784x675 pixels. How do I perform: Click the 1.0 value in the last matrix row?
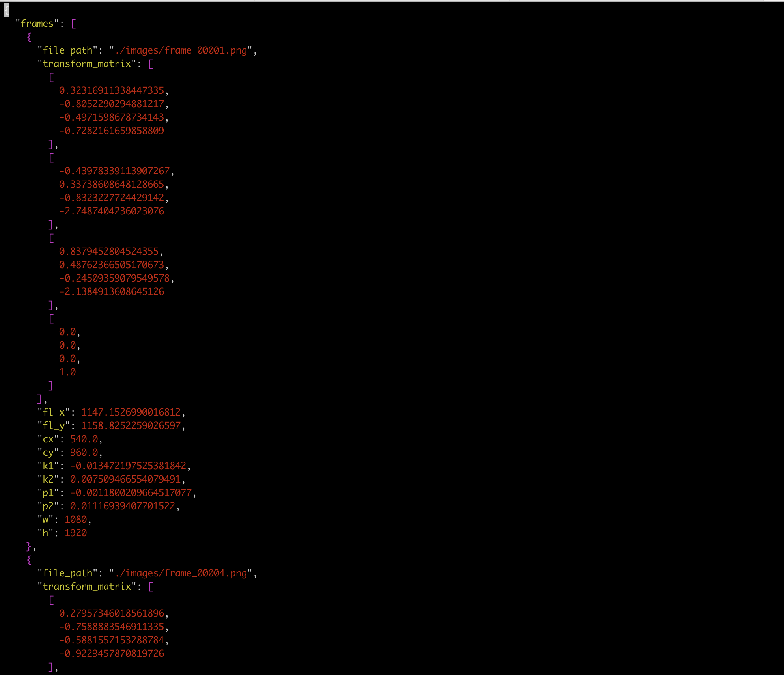[67, 372]
